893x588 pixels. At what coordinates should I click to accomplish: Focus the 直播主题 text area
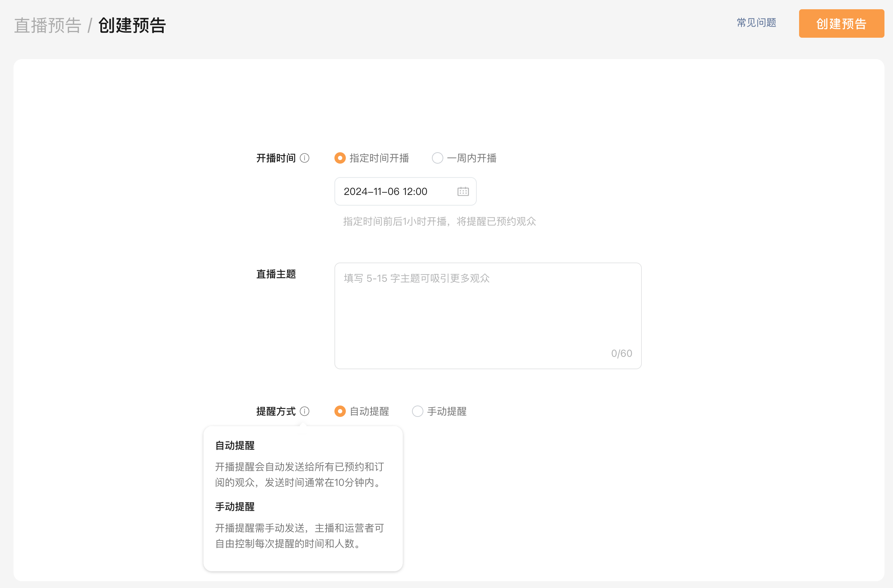pyautogui.click(x=487, y=315)
